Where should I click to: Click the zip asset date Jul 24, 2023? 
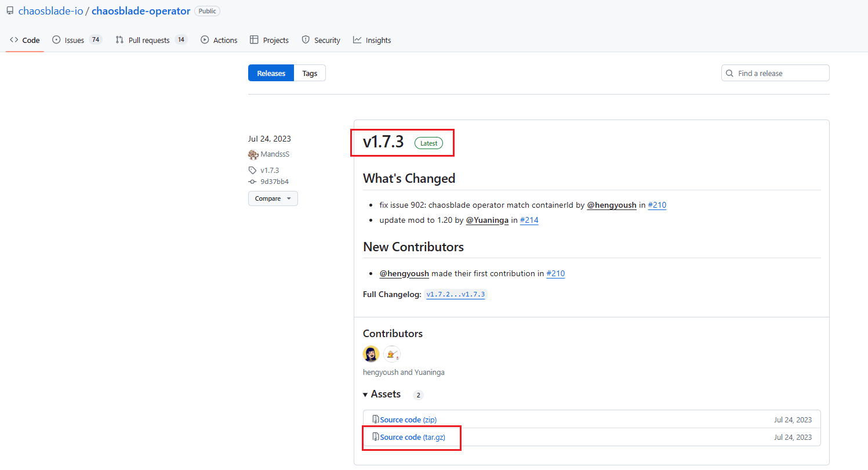[793, 420]
